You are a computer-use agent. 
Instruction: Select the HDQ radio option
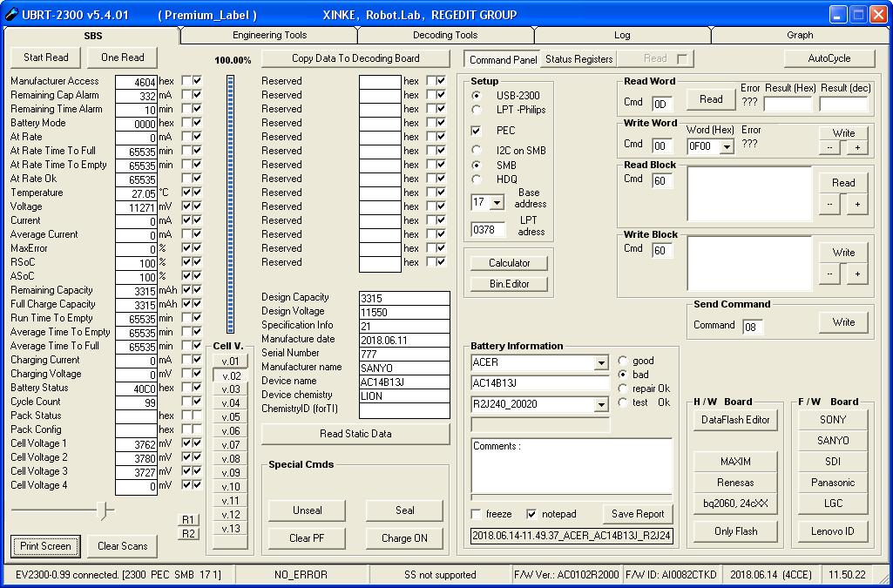click(x=477, y=179)
